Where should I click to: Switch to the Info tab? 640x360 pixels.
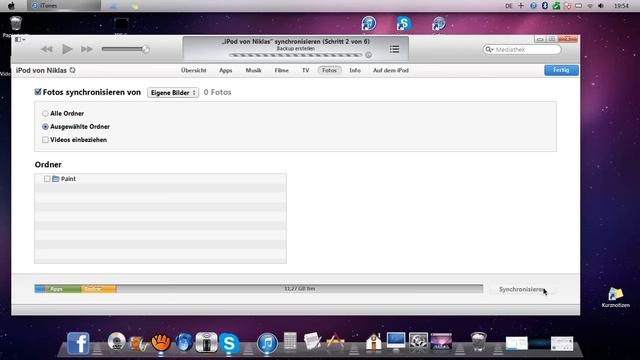coord(355,70)
